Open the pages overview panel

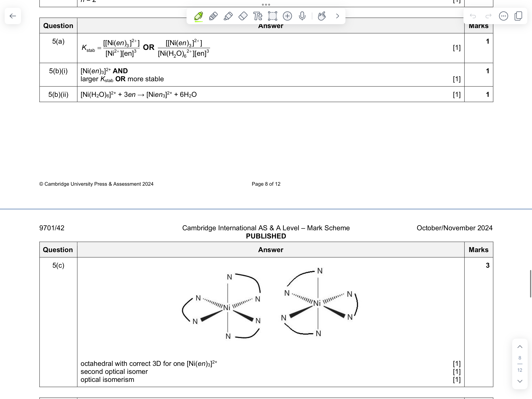click(x=518, y=16)
